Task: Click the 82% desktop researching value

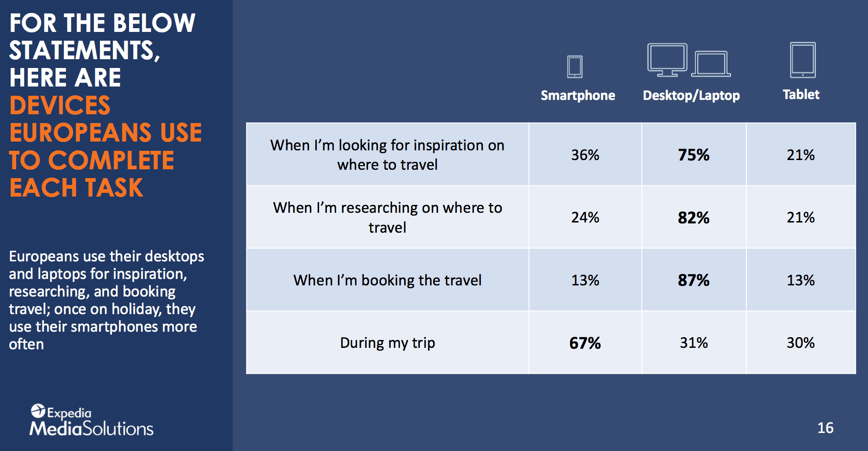Action: click(694, 217)
